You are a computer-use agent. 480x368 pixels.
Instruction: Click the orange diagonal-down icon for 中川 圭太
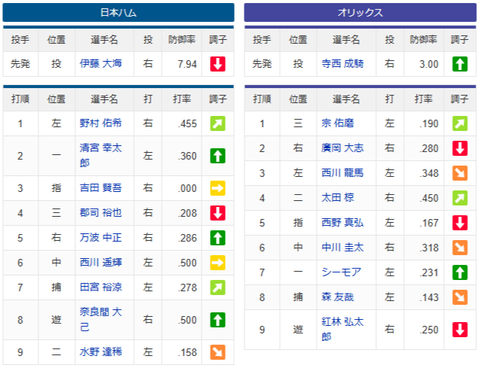pos(460,248)
